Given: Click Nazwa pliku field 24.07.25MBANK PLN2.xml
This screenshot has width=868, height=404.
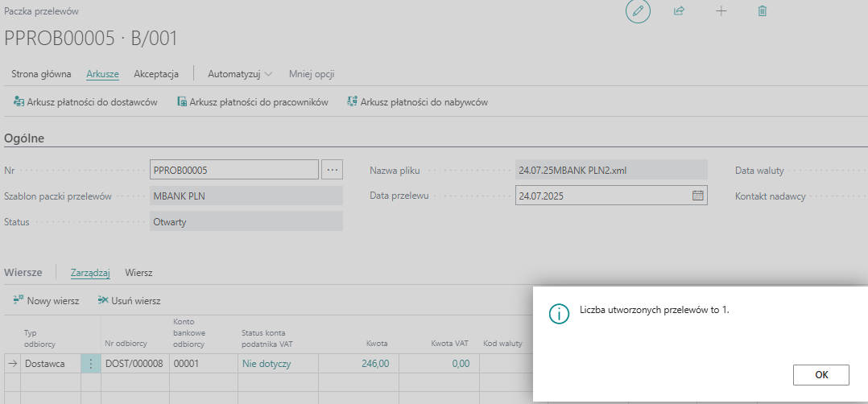Looking at the screenshot, I should [x=611, y=170].
